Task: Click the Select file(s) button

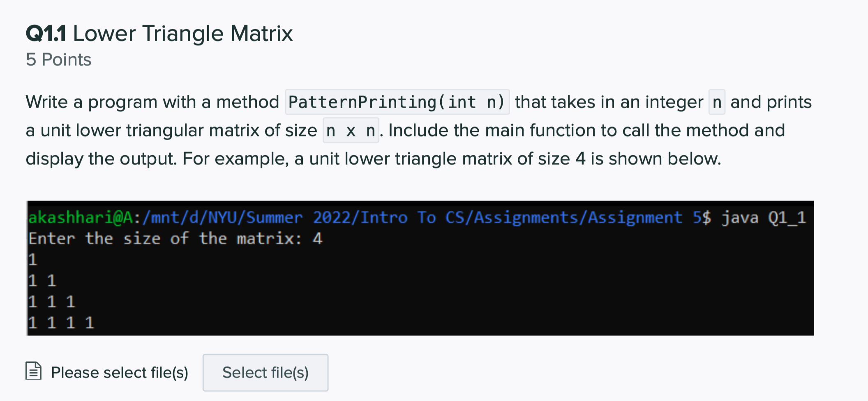Action: 265,372
